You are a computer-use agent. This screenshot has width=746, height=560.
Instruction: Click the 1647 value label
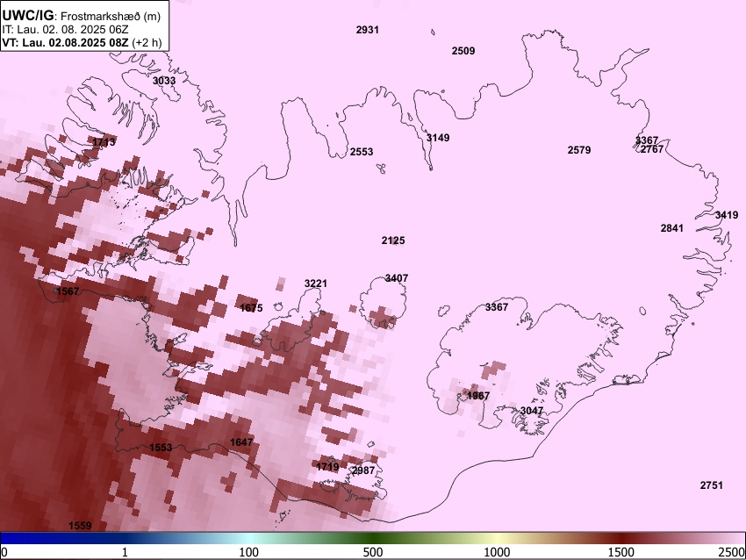tap(241, 442)
